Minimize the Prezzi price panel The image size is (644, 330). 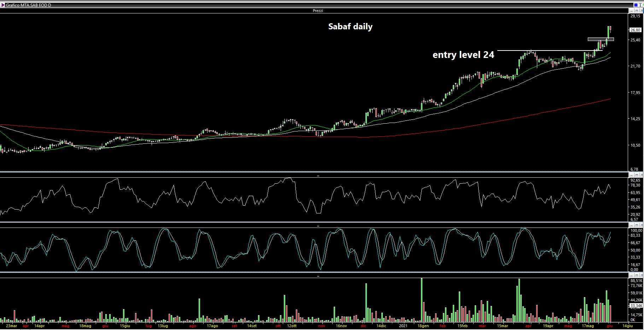631,11
